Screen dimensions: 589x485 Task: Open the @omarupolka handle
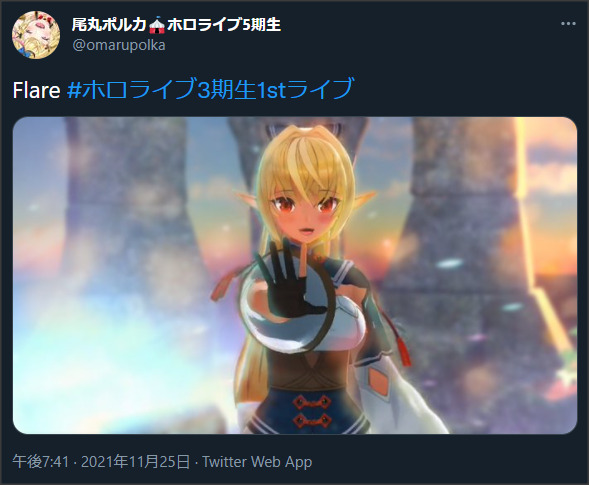[119, 45]
